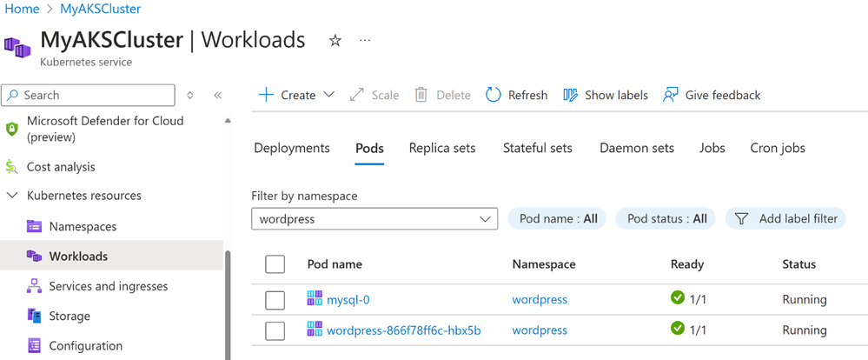Open the Cron jobs tab
The width and height of the screenshot is (868, 360).
point(778,148)
